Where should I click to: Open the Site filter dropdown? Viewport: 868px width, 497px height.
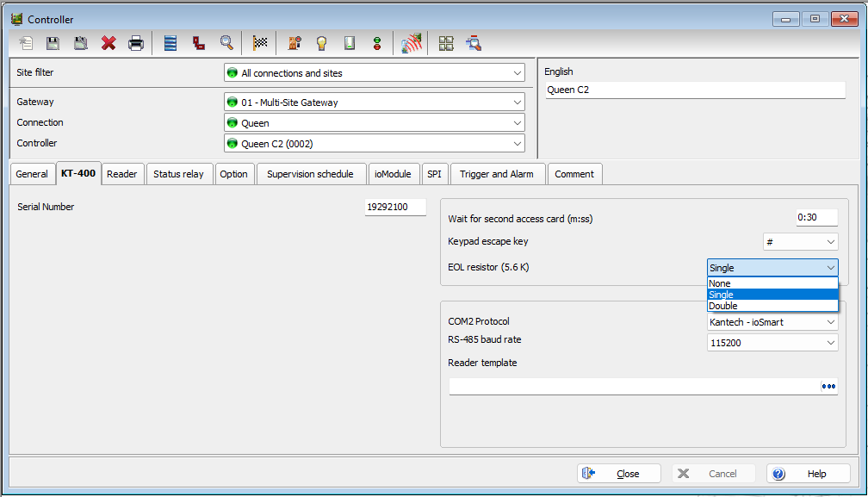point(375,73)
